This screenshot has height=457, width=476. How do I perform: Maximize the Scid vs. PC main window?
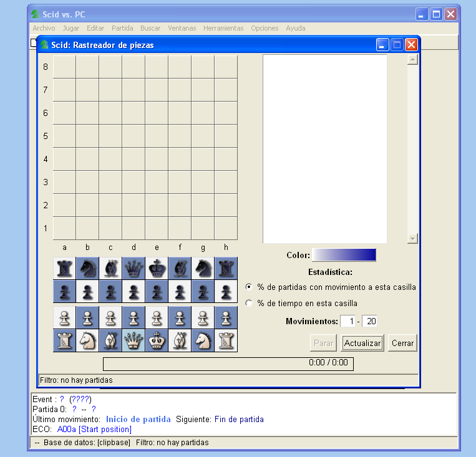coord(436,14)
